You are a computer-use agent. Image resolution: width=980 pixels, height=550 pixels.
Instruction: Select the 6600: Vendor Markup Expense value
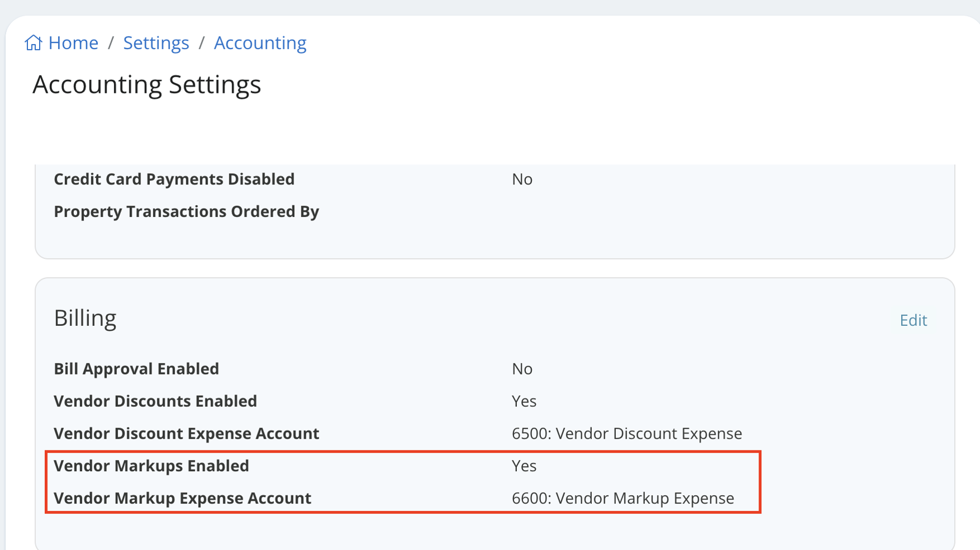pos(623,498)
